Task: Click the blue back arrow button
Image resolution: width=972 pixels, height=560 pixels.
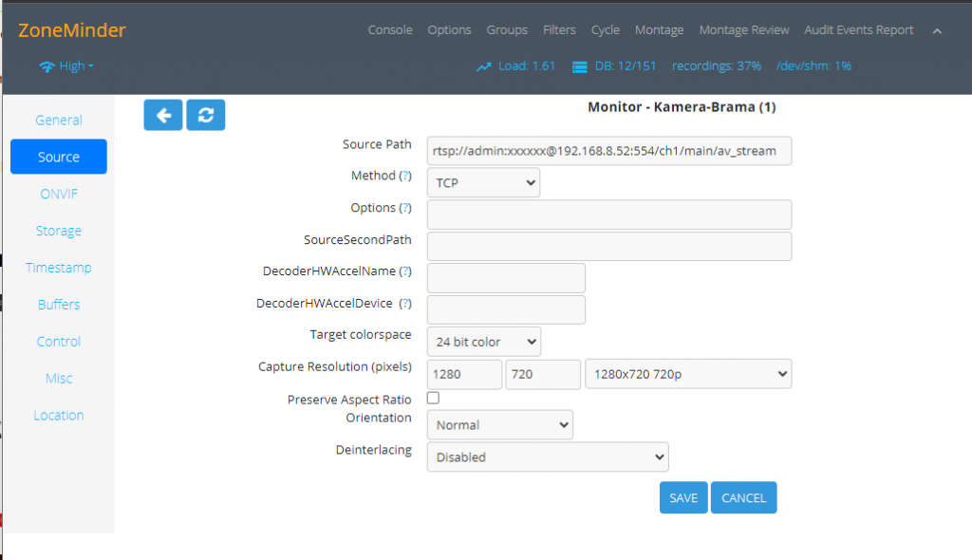Action: 163,115
